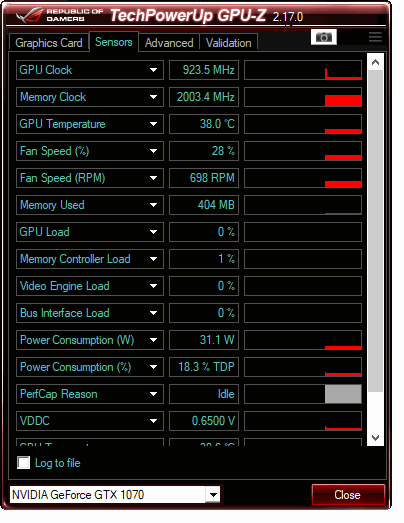Click the 404 MB memory used value

tap(204, 205)
